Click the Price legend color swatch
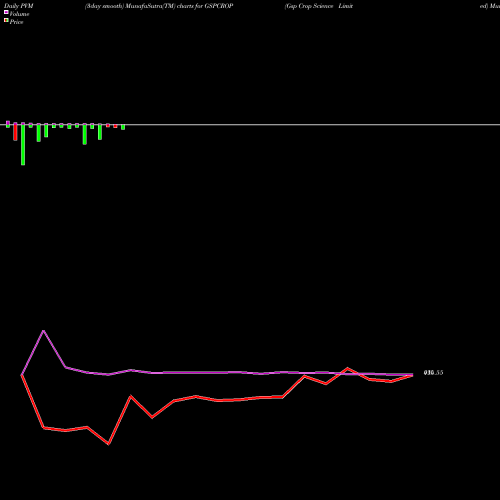The height and width of the screenshot is (500, 500). [x=6, y=20]
